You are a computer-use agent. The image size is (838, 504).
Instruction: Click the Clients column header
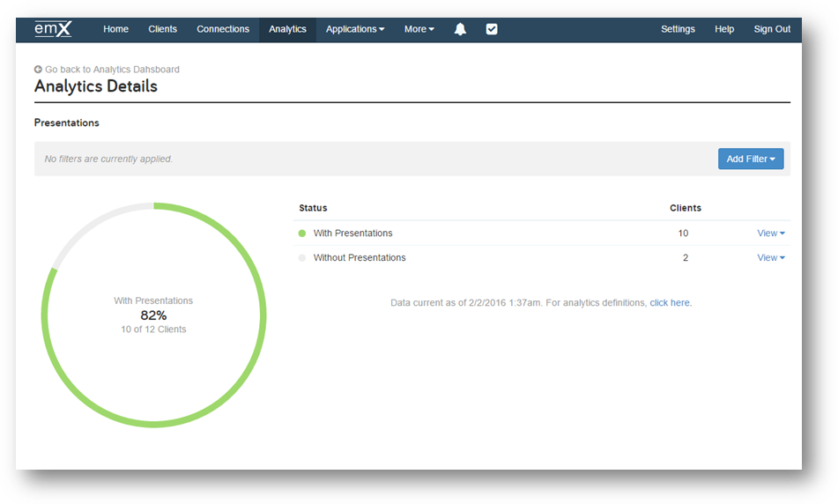[686, 208]
